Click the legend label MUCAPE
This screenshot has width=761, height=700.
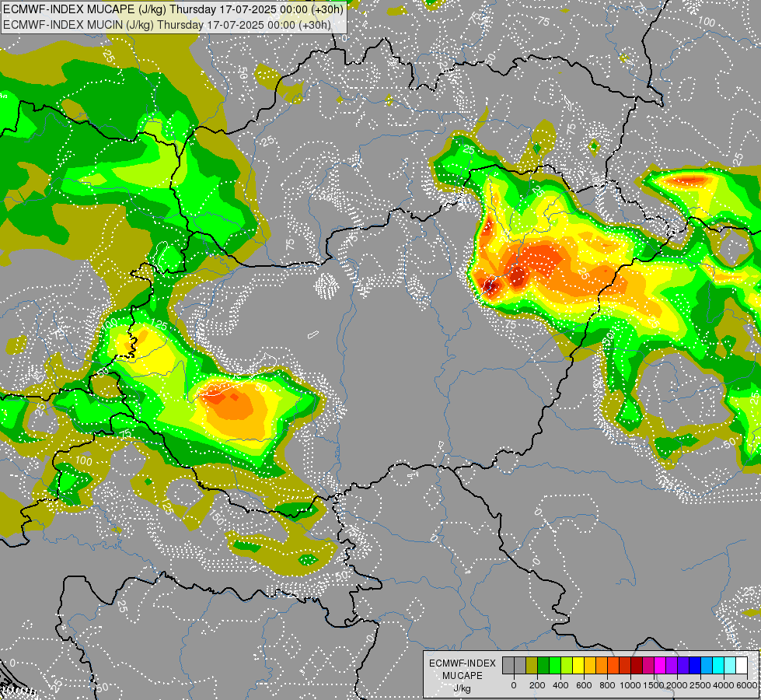pos(463,676)
